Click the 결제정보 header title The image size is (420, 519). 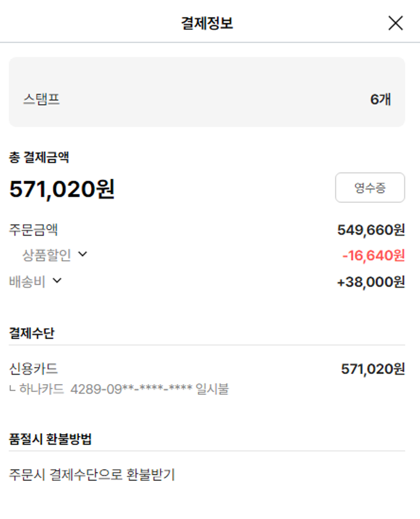(207, 23)
